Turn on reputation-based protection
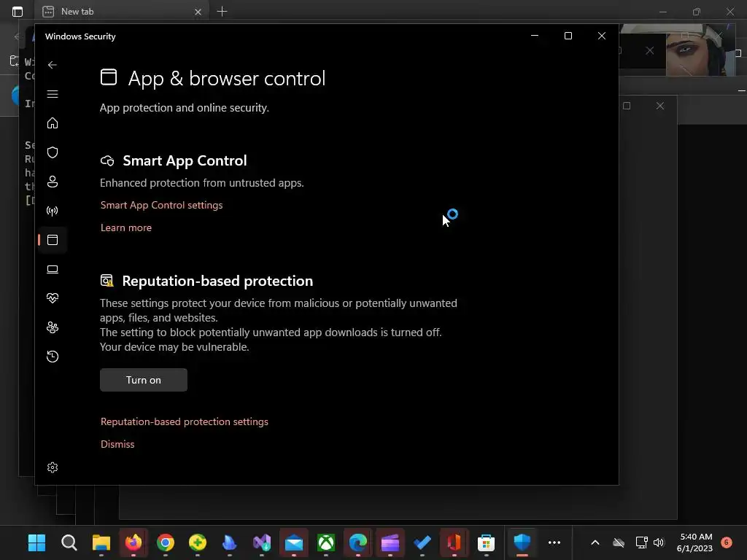 (144, 380)
